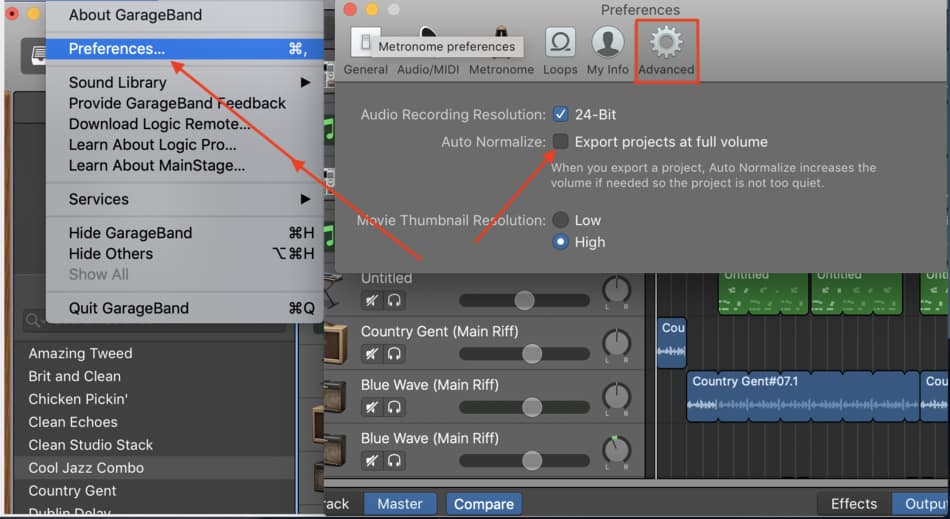Adjust Country Gent (Main Riff) pan knob
Screen dimensions: 950x519
tap(616, 343)
